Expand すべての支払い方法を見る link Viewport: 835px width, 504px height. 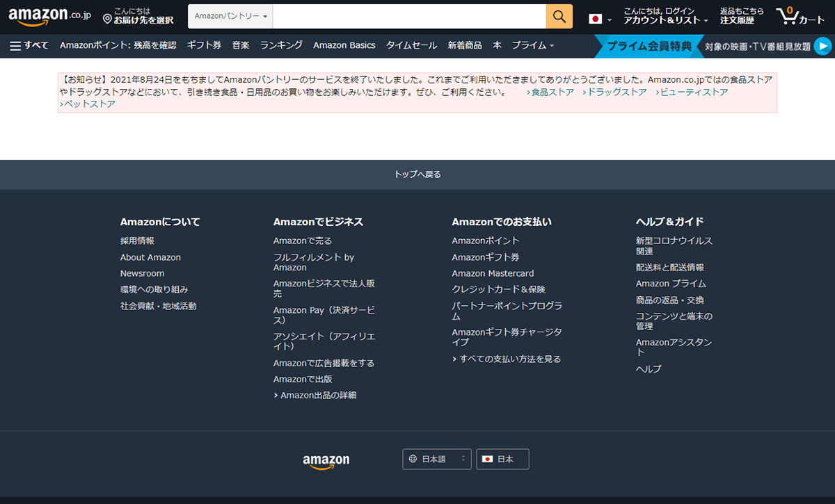[507, 359]
